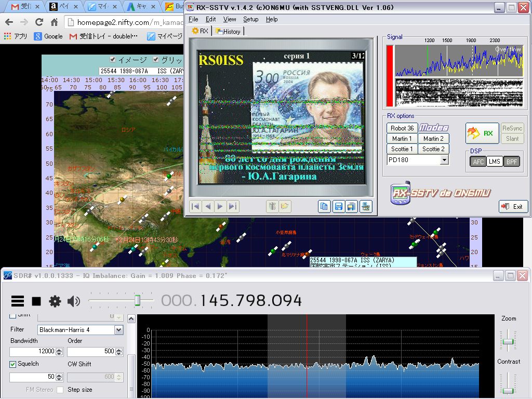Select Martin 1 mode
Screen dimensions: 532x399
click(x=402, y=138)
